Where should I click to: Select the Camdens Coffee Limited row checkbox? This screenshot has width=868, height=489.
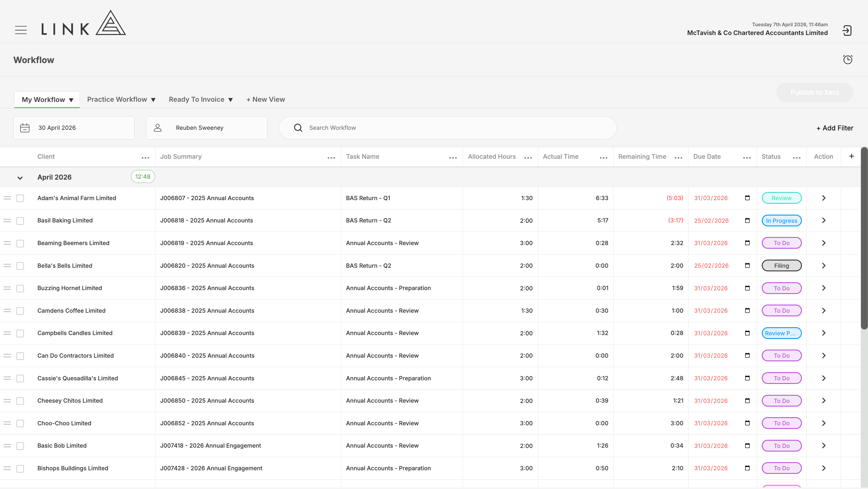(20, 311)
